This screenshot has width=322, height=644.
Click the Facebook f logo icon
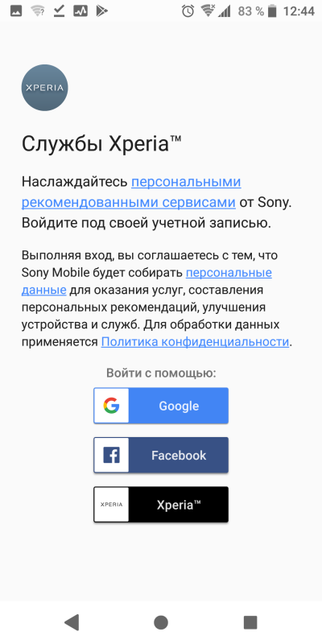click(x=111, y=455)
